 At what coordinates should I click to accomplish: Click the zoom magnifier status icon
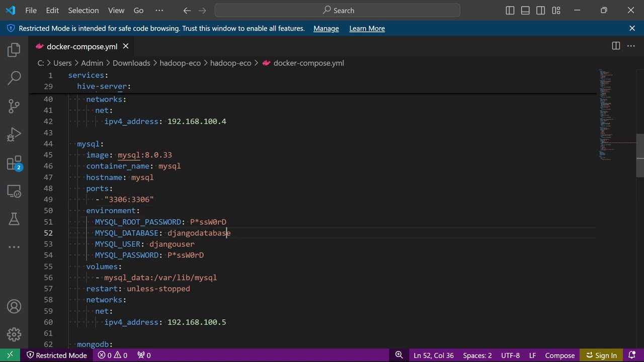click(399, 355)
